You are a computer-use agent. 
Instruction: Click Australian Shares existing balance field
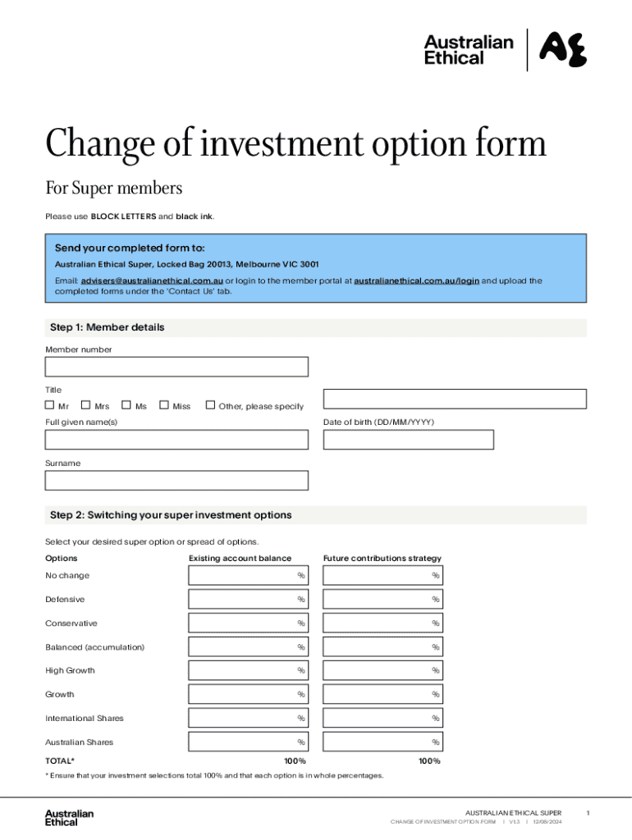click(x=248, y=742)
